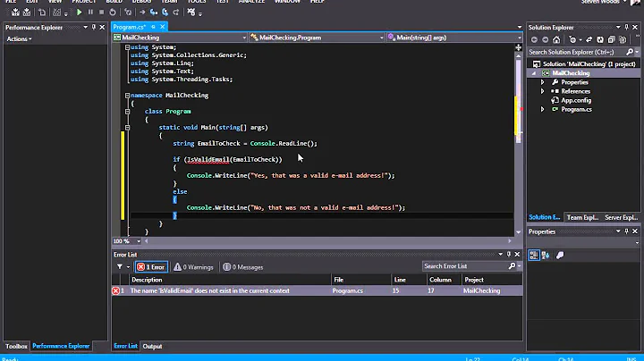Screen dimensions: 644x361
Task: Expand the References node
Action: point(542,91)
